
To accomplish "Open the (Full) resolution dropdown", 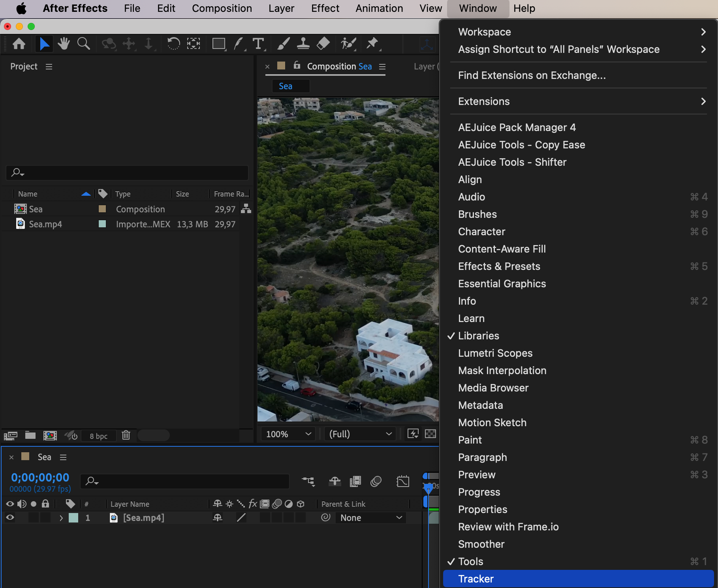I will coord(360,434).
